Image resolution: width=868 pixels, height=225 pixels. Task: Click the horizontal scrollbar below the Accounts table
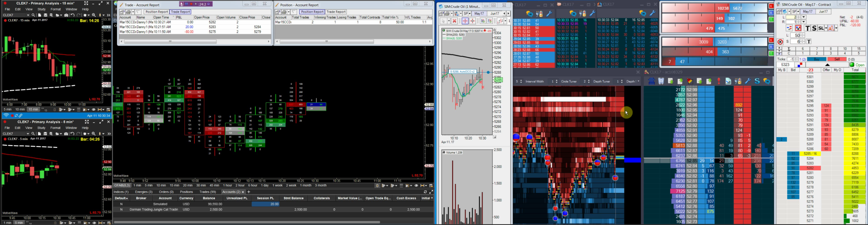tap(247, 222)
